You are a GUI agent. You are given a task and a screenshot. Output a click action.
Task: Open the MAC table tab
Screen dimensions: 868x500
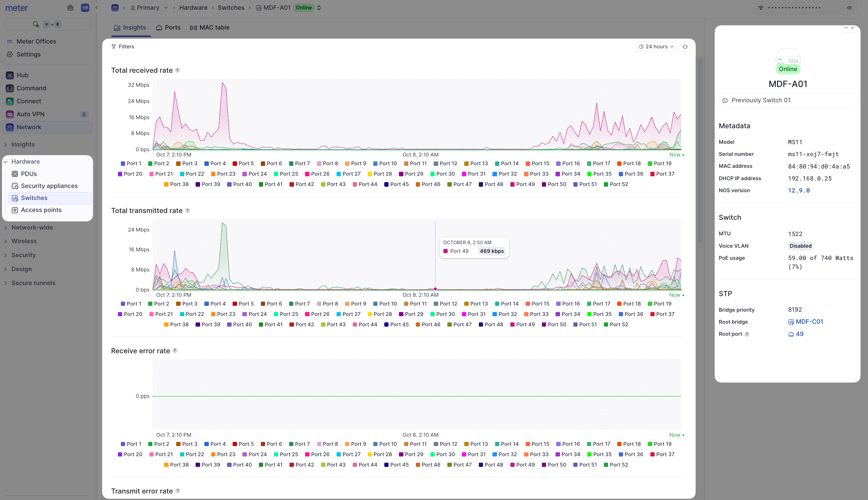click(x=210, y=28)
